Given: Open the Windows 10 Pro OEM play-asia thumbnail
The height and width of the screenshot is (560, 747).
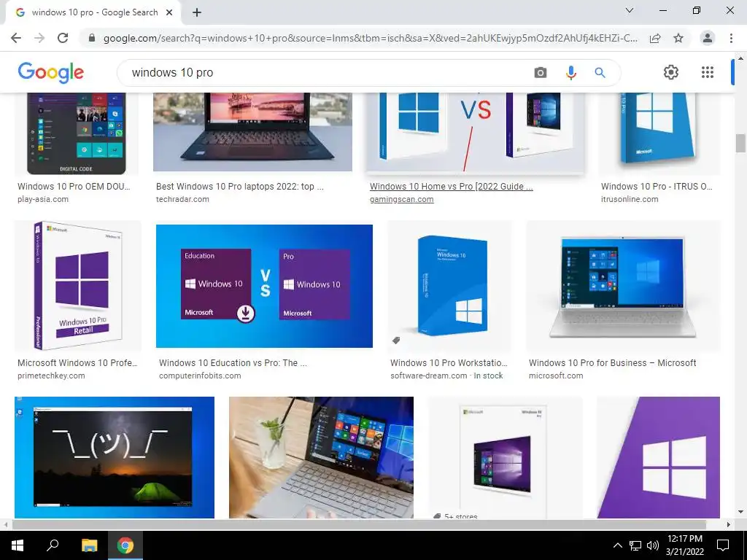Looking at the screenshot, I should 76,134.
